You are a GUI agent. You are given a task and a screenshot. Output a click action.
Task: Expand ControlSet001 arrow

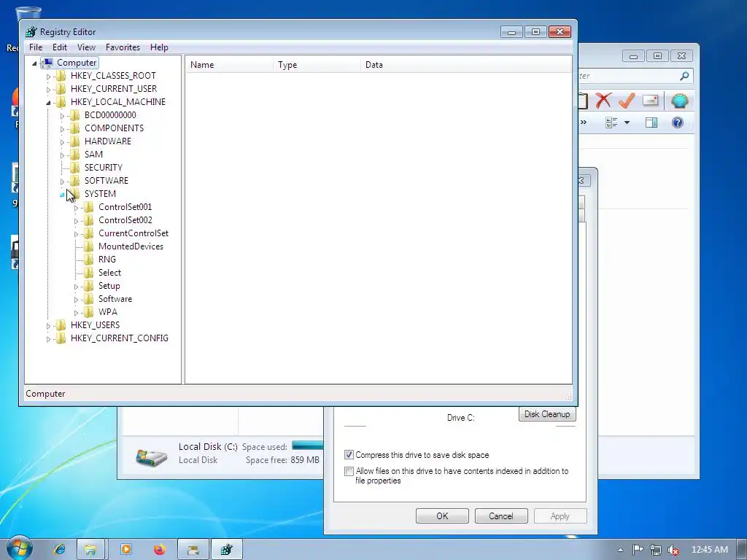[76, 208]
